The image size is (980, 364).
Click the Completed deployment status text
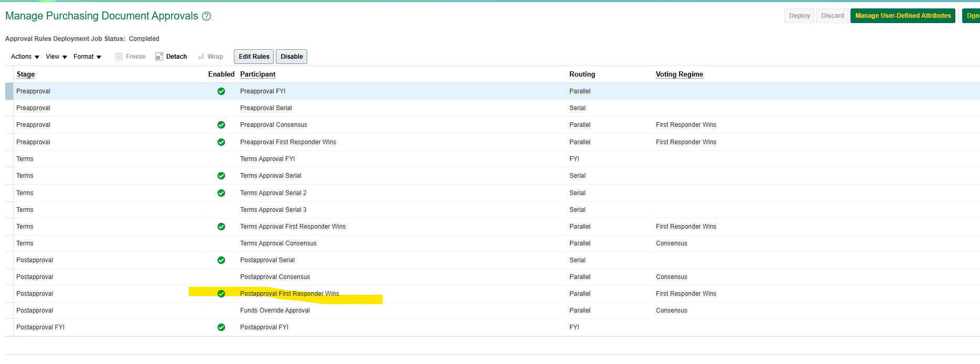click(144, 39)
